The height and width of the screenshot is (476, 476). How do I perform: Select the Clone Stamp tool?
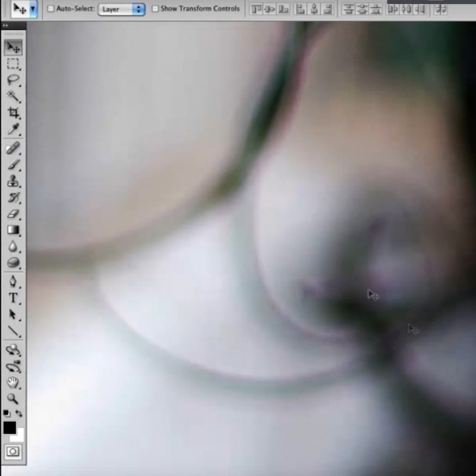[13, 181]
